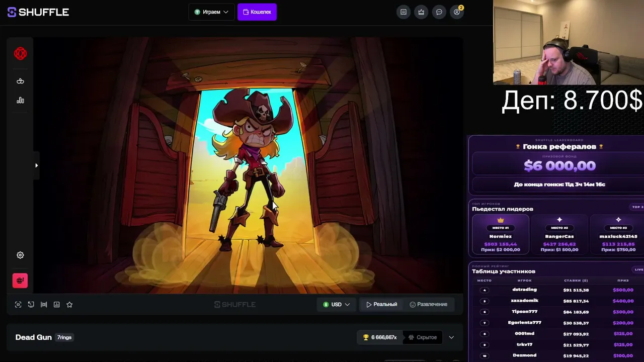The image size is (644, 362).
Task: Open the game in pop-out window
Action: (31, 304)
